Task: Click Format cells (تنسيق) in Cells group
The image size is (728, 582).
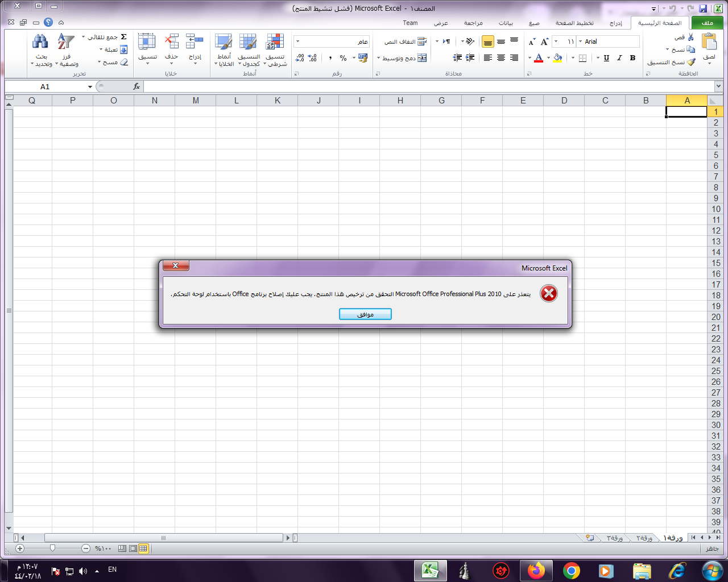Action: point(147,49)
